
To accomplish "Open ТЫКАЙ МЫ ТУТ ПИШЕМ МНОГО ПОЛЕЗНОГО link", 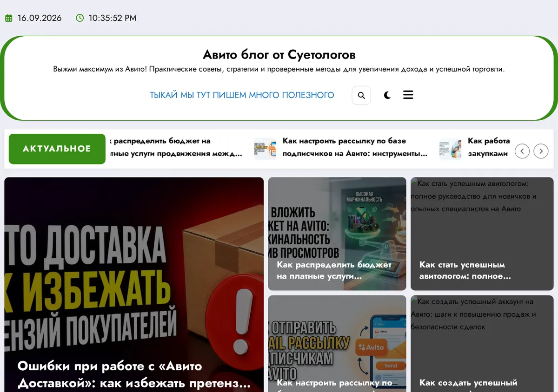I will pyautogui.click(x=242, y=95).
